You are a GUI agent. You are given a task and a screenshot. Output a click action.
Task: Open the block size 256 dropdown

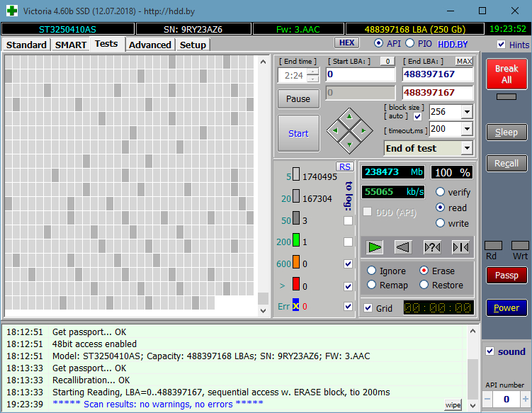[x=468, y=112]
